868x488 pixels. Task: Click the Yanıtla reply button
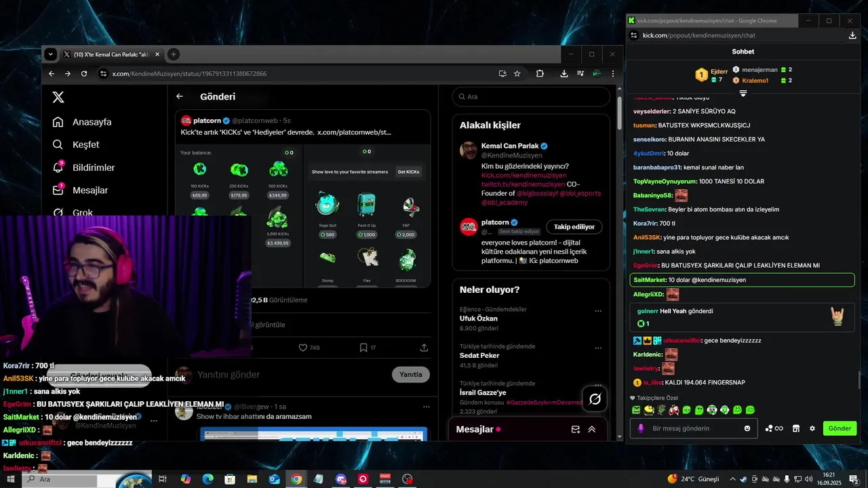(x=411, y=374)
